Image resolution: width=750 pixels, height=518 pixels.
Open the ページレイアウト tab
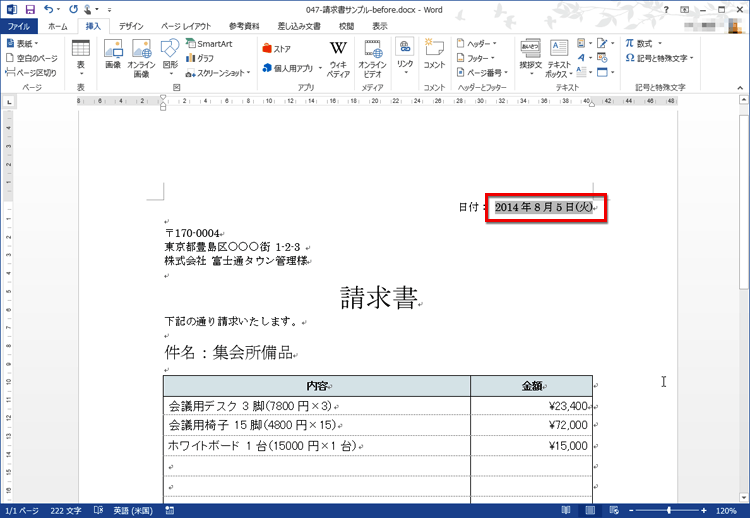(x=186, y=26)
